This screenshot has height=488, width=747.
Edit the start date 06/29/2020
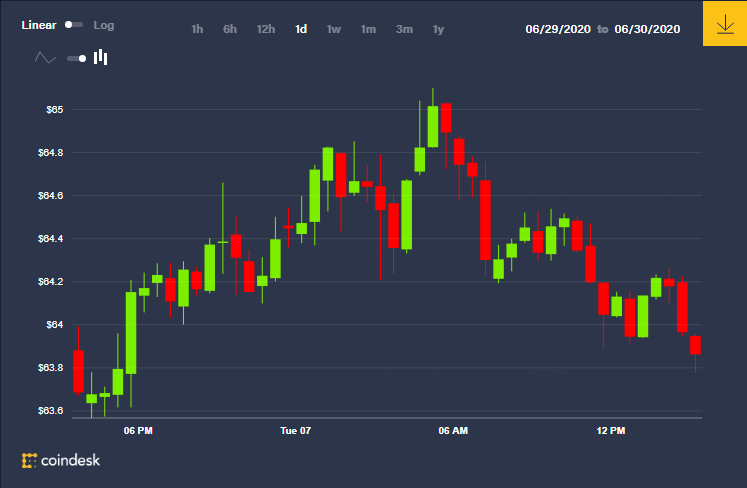[558, 29]
